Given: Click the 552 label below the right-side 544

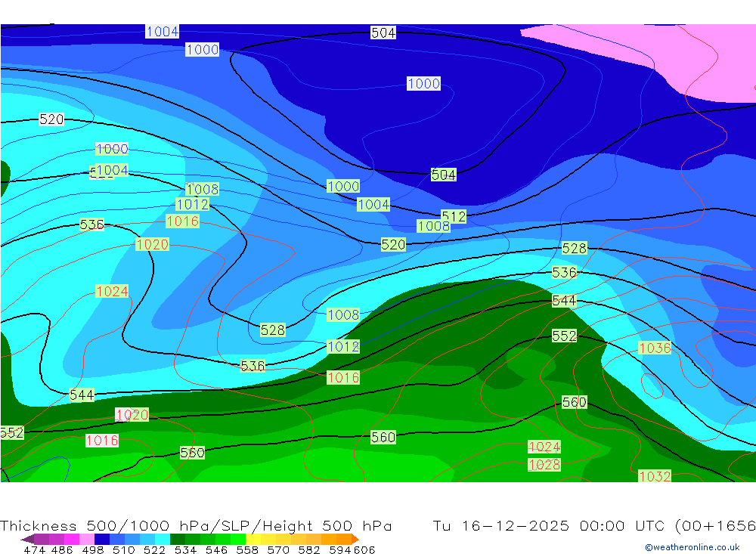Looking at the screenshot, I should coord(564,336).
